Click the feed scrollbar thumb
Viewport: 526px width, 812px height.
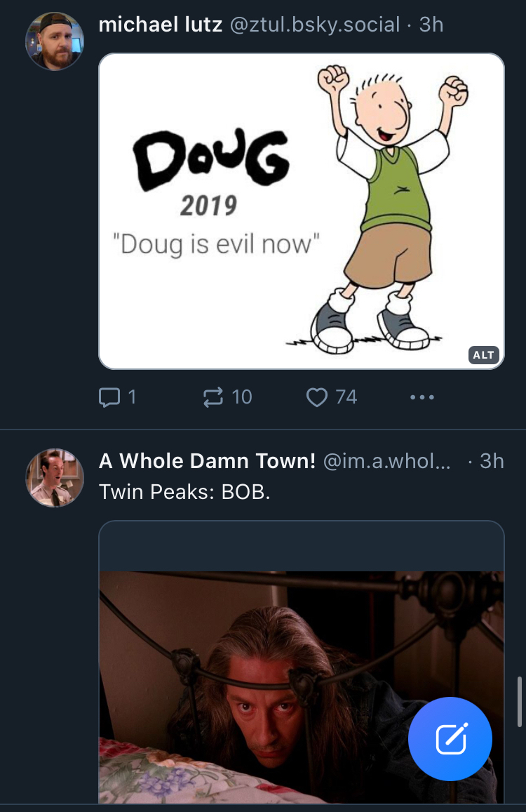coord(519,701)
